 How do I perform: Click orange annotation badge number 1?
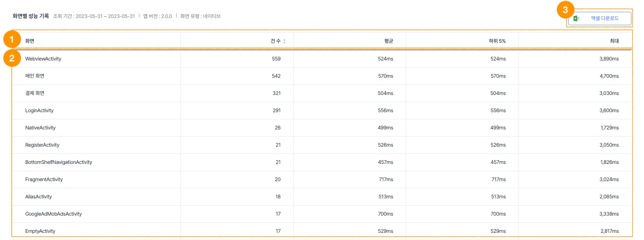click(x=12, y=40)
